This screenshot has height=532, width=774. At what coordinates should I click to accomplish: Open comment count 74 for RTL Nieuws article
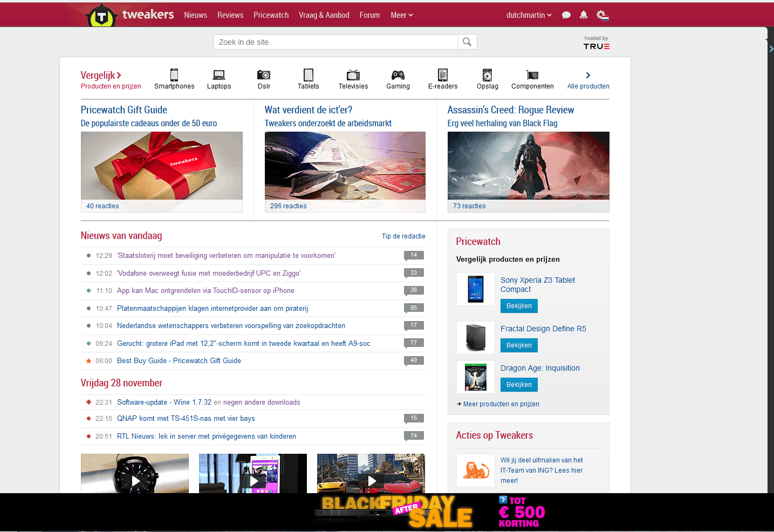(414, 436)
